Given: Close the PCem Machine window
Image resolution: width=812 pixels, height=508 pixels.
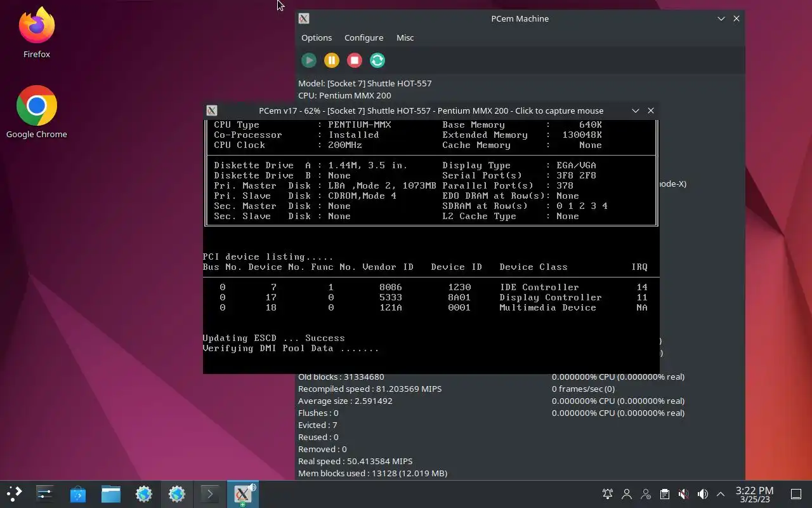Looking at the screenshot, I should pyautogui.click(x=737, y=18).
